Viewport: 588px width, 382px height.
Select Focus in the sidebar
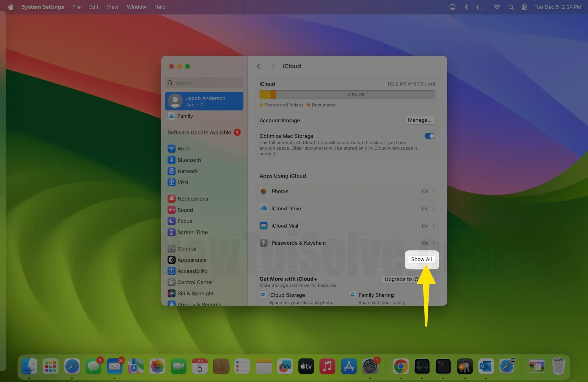tap(184, 221)
